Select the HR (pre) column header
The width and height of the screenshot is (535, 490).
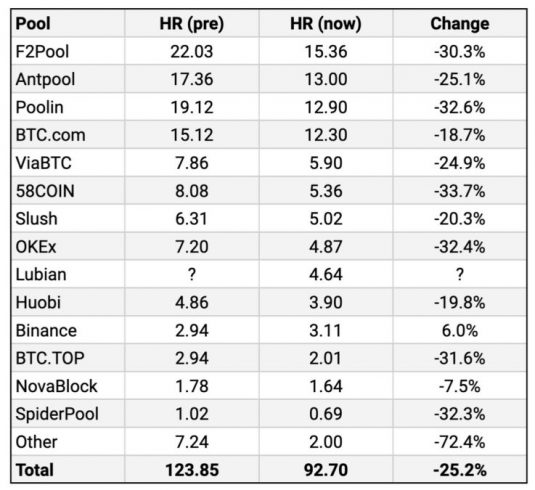click(191, 24)
